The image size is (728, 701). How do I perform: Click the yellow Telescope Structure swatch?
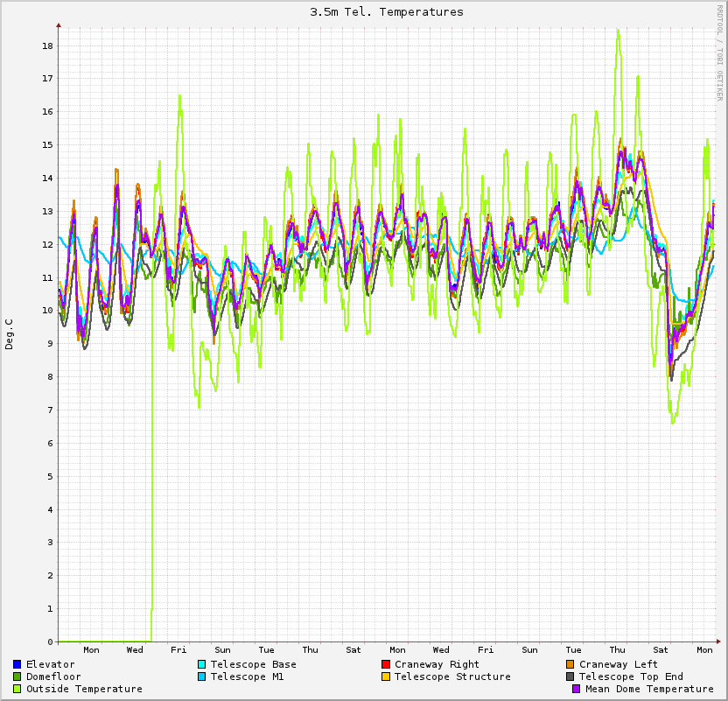[x=386, y=676]
